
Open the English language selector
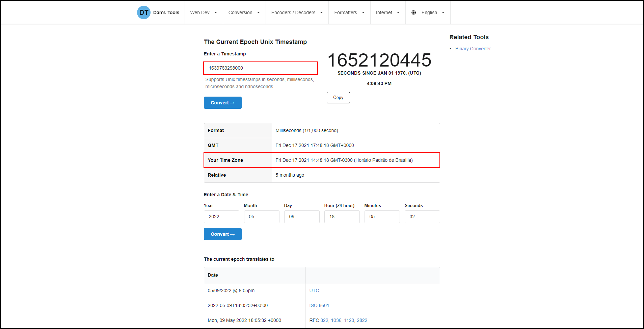[433, 12]
